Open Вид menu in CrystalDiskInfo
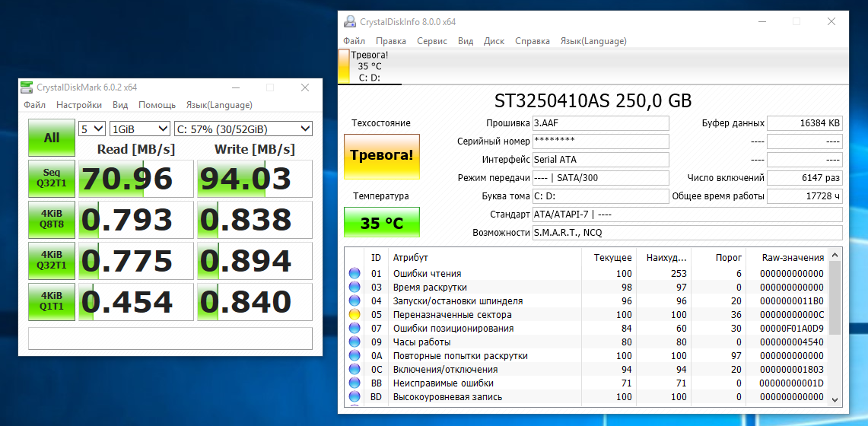This screenshot has height=426, width=868. (466, 41)
